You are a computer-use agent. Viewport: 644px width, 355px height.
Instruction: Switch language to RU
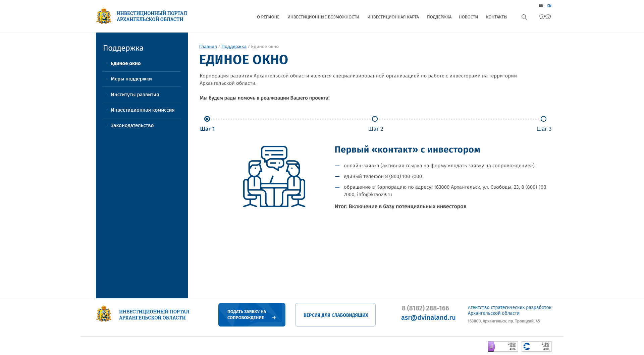(x=541, y=6)
